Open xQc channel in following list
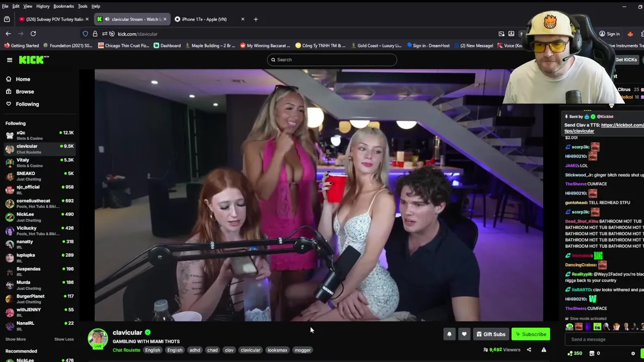This screenshot has height=362, width=644. 39,135
